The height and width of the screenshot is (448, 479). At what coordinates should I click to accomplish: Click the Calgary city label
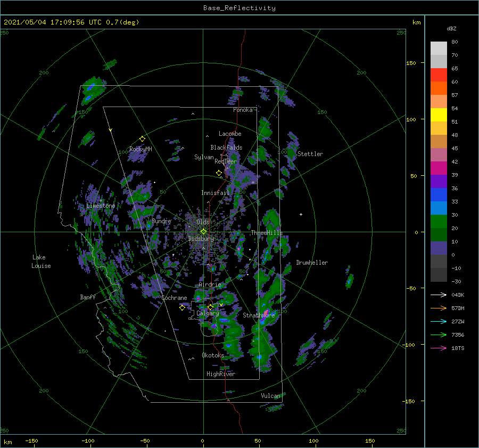coord(208,313)
